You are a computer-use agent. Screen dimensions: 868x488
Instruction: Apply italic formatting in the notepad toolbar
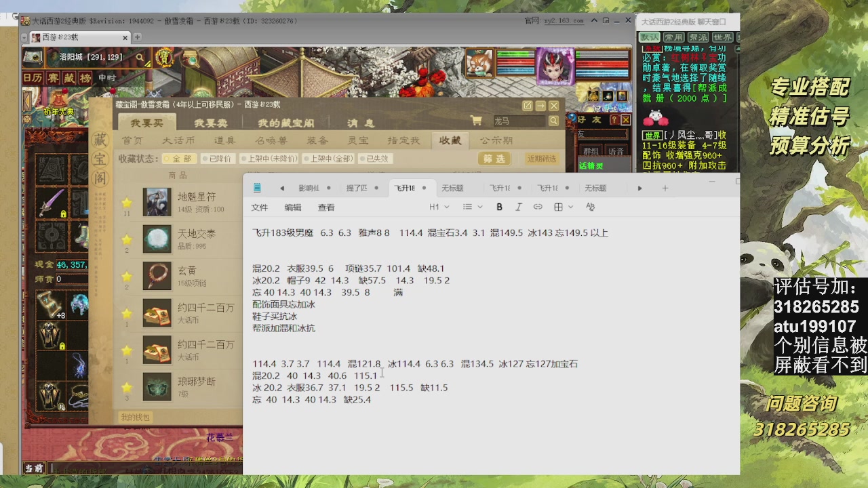[x=519, y=207]
